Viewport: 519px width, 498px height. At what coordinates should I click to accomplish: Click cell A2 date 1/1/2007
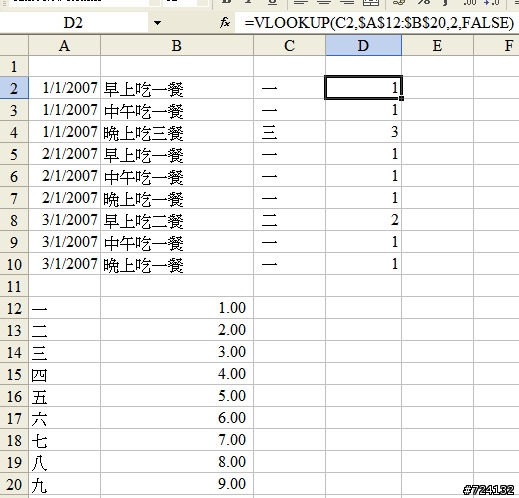point(64,88)
